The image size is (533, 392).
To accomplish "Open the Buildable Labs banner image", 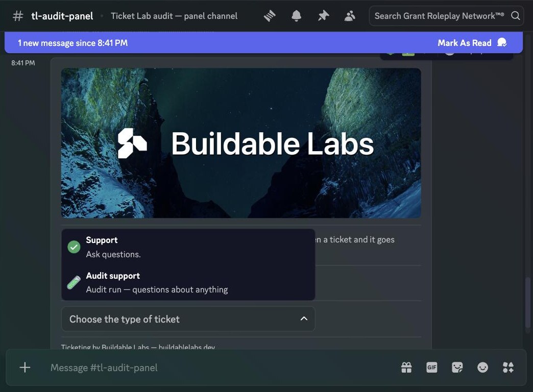I will 241,143.
